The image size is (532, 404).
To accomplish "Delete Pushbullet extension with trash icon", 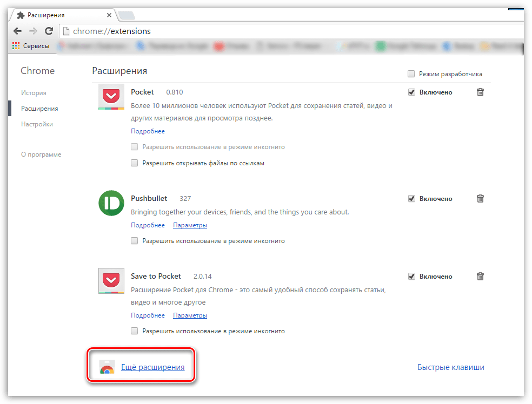I will (480, 199).
